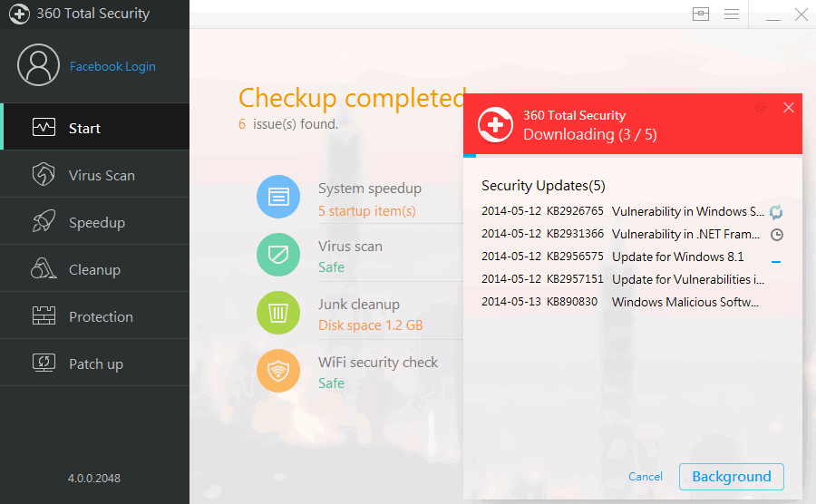
Task: Open the theme/skin icon in title bar
Action: click(x=701, y=14)
